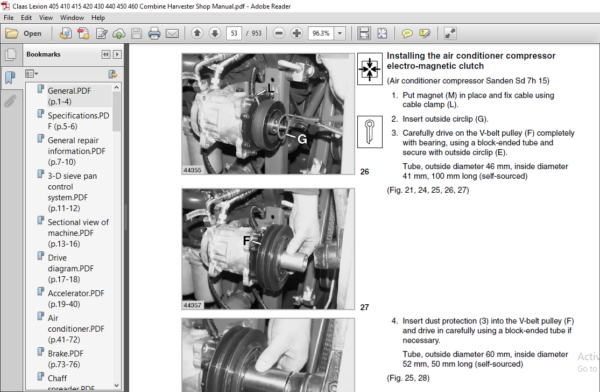Zoom out with the minus button
The width and height of the screenshot is (600, 392).
(x=279, y=33)
